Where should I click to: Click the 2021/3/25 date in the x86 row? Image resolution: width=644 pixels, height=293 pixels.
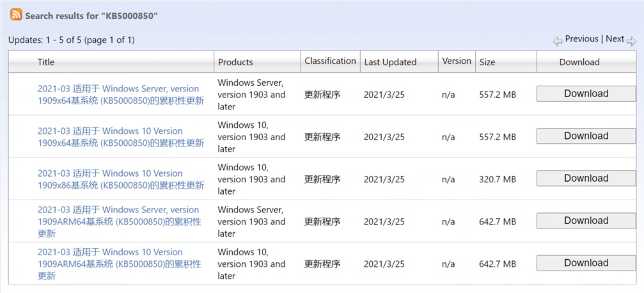click(x=384, y=179)
